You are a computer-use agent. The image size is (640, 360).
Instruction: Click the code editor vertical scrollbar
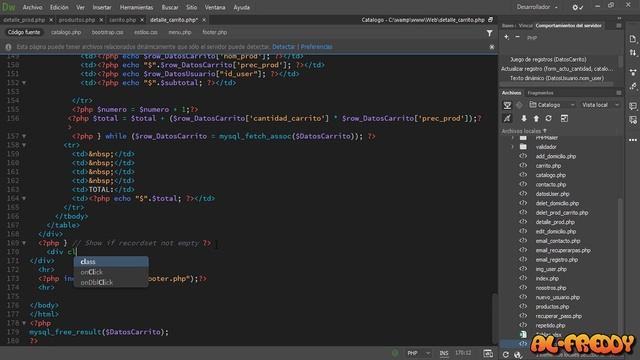pos(494,318)
